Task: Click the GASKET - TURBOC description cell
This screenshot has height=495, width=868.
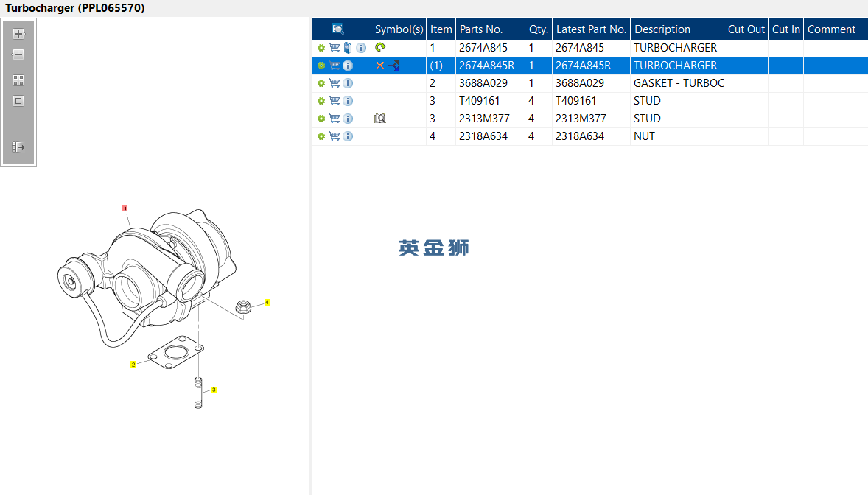Action: [x=678, y=84]
